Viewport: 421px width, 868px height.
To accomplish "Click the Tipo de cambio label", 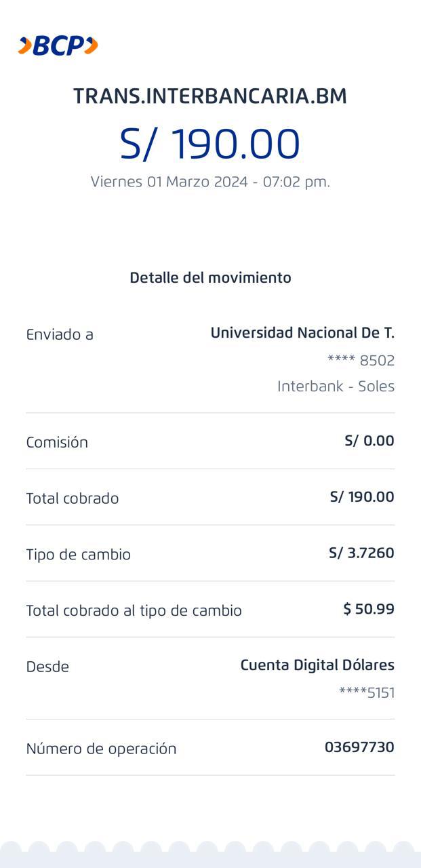I will click(78, 555).
